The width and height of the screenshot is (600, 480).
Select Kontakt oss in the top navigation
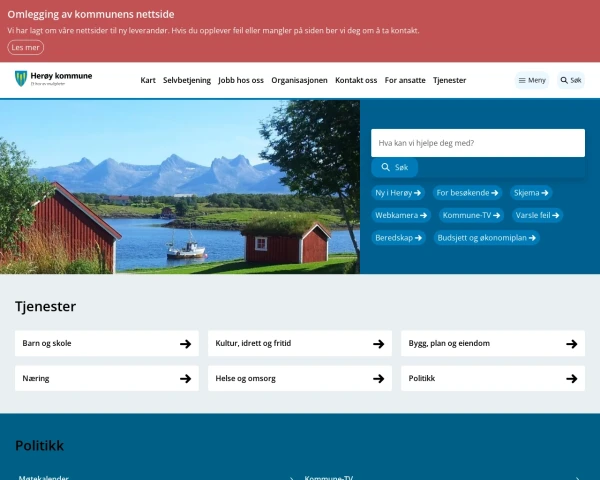(x=356, y=80)
